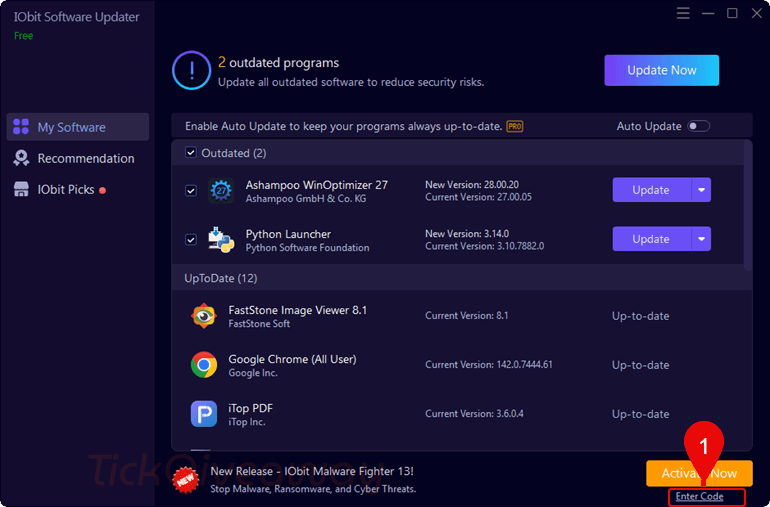Click the software list vertical scrollbar
Viewport: 770px width, 507px height.
pyautogui.click(x=748, y=205)
